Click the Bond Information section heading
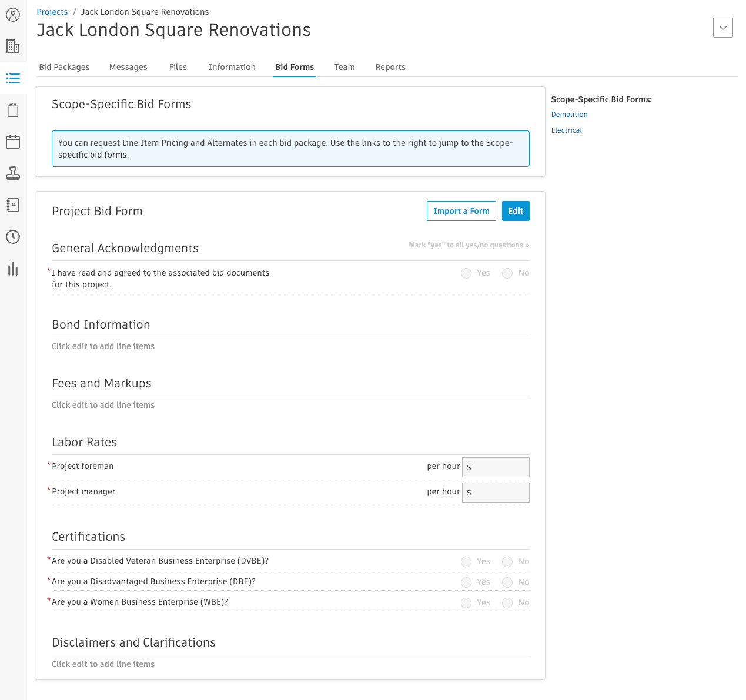This screenshot has height=700, width=746. (101, 324)
